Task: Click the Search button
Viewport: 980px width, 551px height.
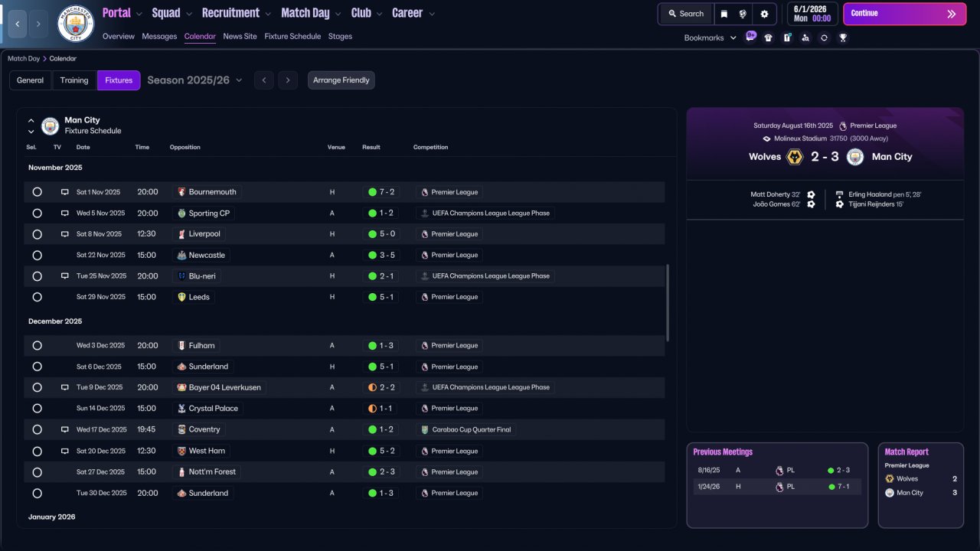Action: click(685, 14)
